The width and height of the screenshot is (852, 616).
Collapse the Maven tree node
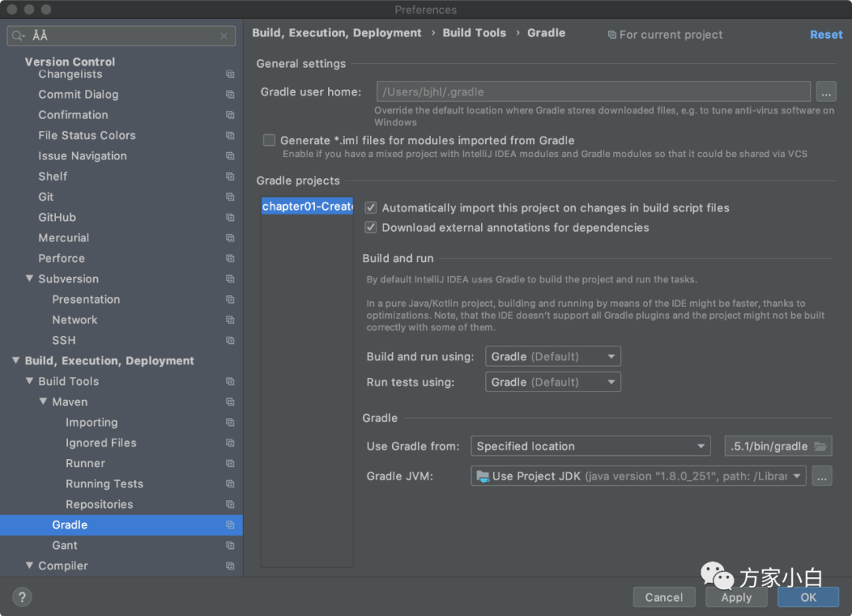[x=44, y=402]
